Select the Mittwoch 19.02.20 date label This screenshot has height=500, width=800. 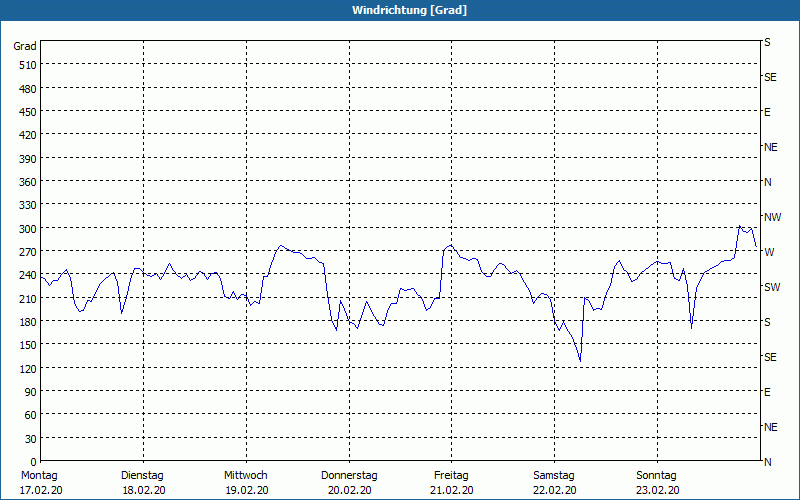coord(246,483)
